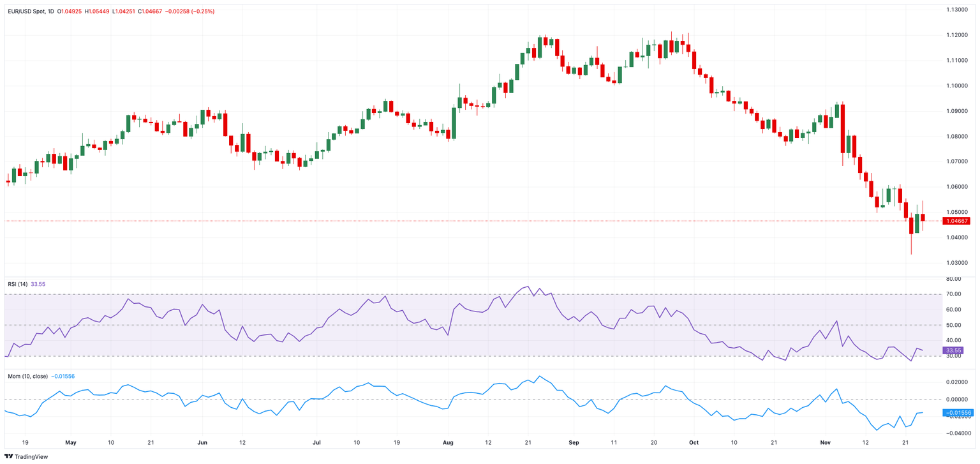Select the Jun date on the time axis
The height and width of the screenshot is (464, 980).
[x=202, y=442]
